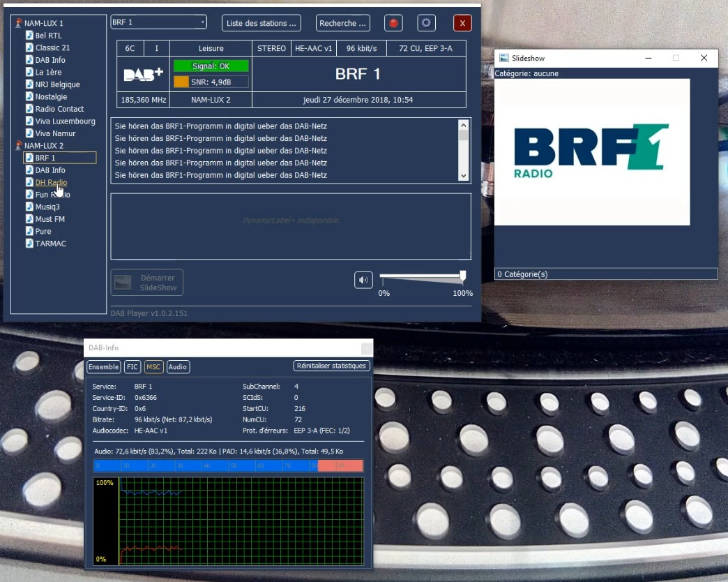Click the Must FM station icon
Image resolution: width=728 pixels, height=582 pixels.
pos(29,218)
